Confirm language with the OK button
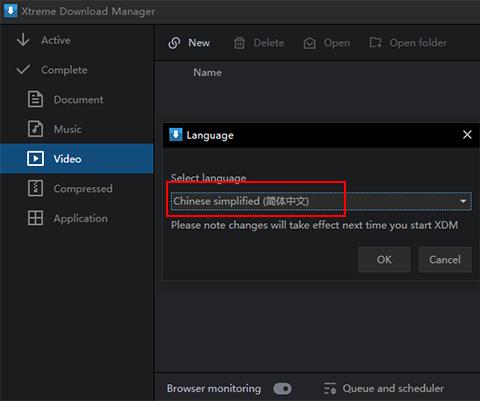 (384, 259)
